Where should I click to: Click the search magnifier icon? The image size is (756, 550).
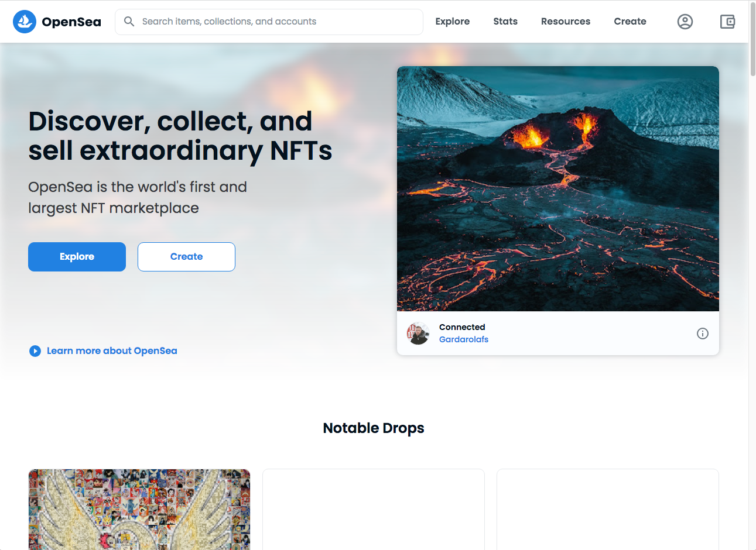coord(129,22)
